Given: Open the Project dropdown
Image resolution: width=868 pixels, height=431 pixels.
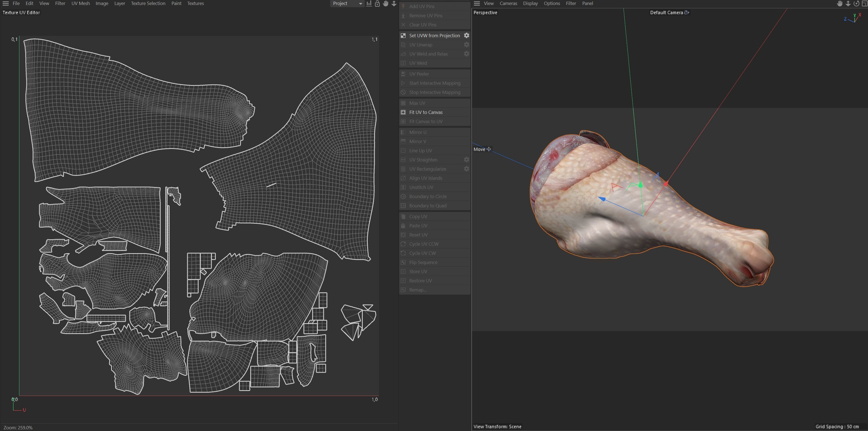Looking at the screenshot, I should 347,3.
